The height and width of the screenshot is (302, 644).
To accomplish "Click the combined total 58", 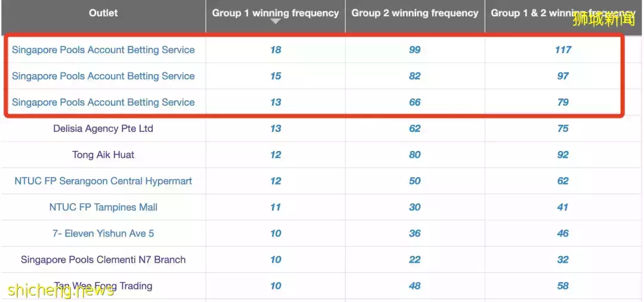I will [x=563, y=286].
